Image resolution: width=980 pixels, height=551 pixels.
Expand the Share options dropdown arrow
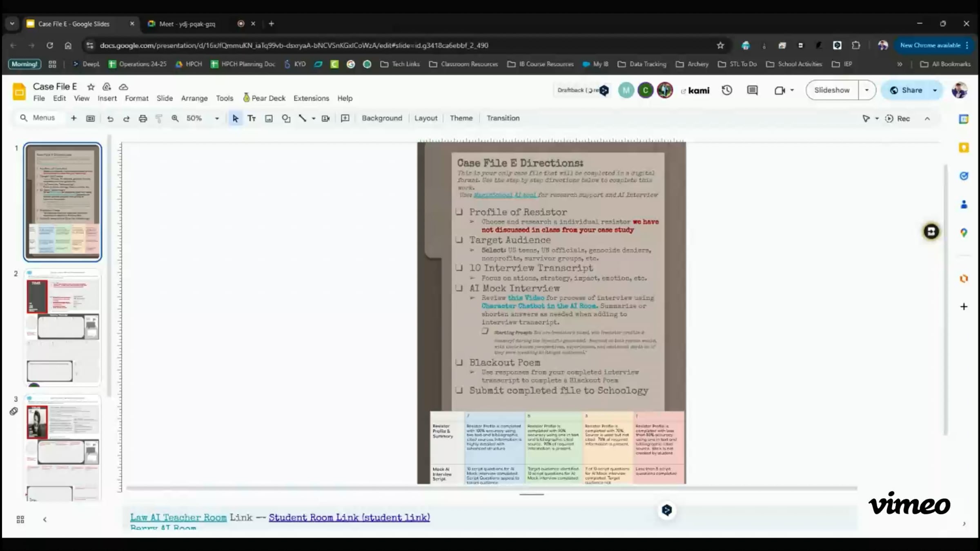[935, 90]
